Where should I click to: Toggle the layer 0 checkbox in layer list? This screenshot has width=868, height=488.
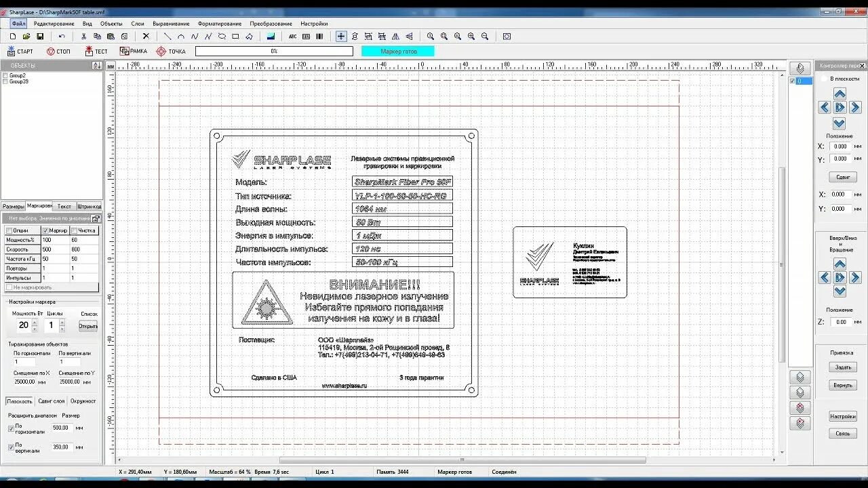pos(793,81)
